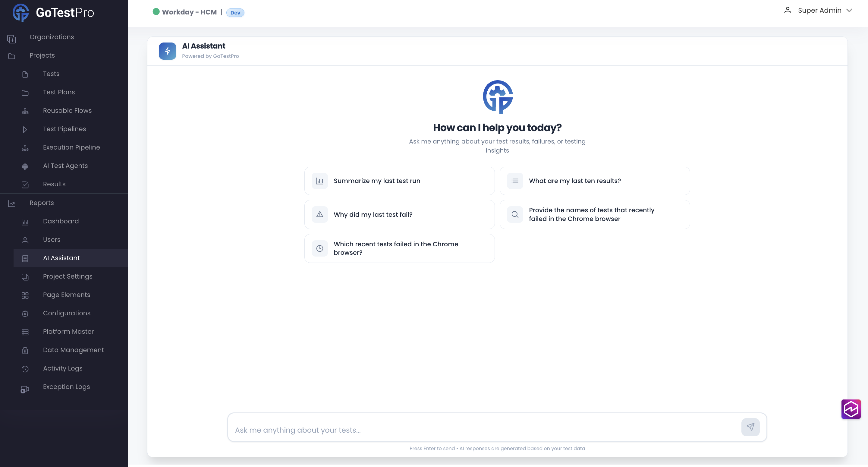868x467 pixels.
Task: Click the Data Management trash icon
Action: [x=25, y=350]
